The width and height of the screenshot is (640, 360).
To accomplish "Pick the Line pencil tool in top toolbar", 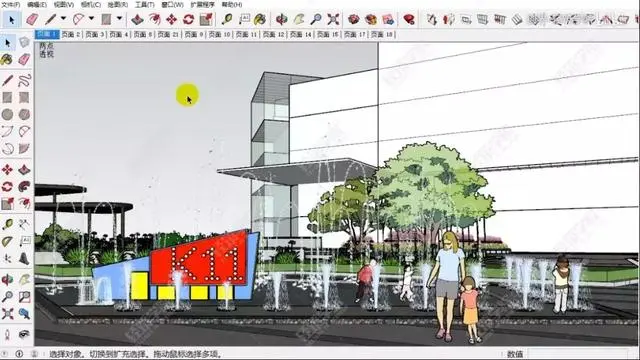I will click(51, 19).
